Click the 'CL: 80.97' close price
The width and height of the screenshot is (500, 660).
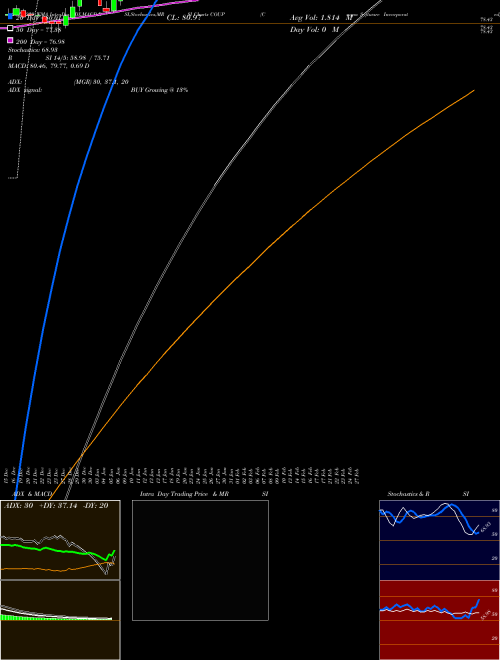(183, 18)
